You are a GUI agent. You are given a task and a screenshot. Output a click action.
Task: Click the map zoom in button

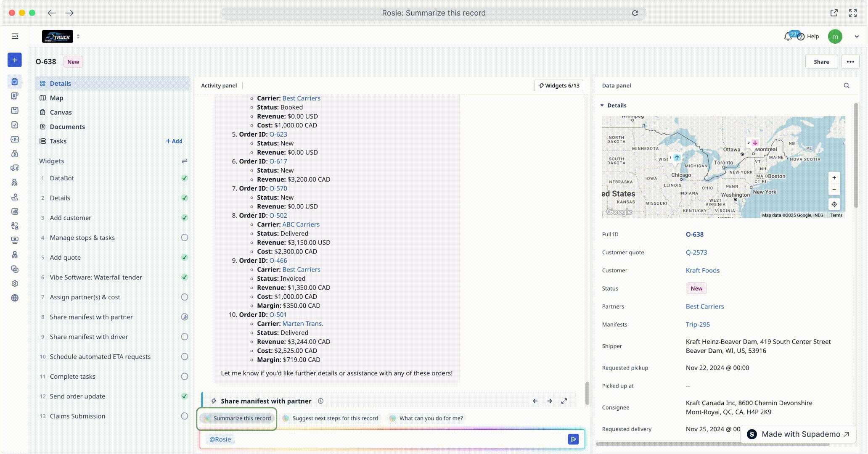834,178
